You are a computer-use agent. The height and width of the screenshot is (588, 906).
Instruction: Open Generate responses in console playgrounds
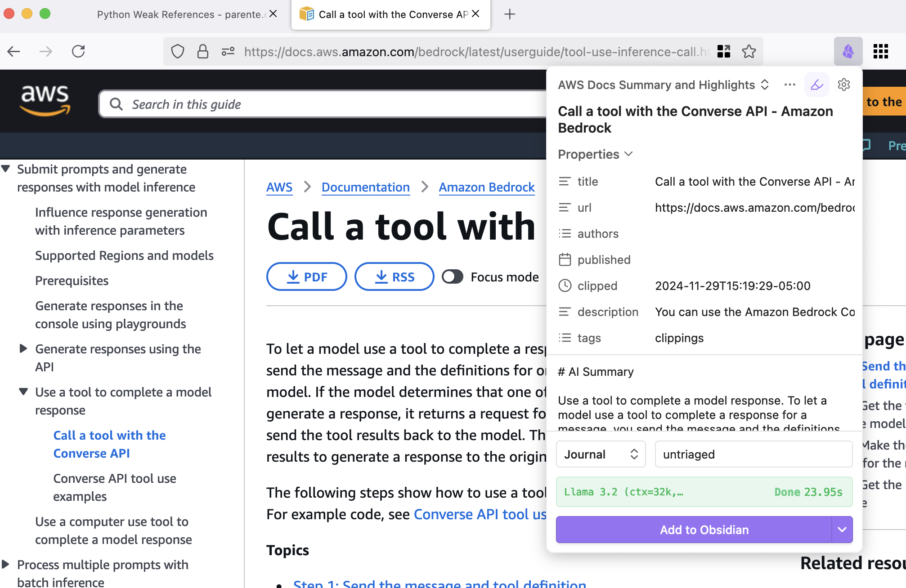tap(111, 315)
